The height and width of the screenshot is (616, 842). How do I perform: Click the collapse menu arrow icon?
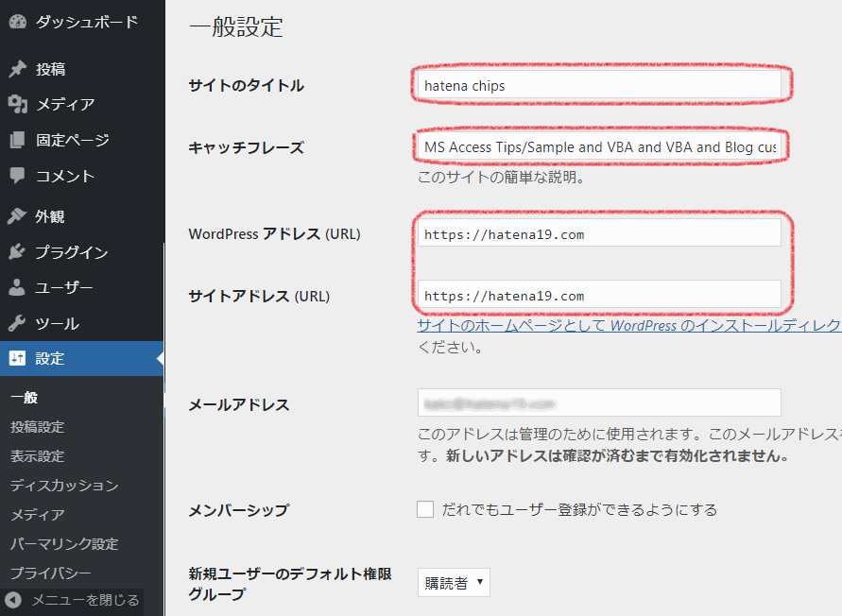pyautogui.click(x=13, y=600)
